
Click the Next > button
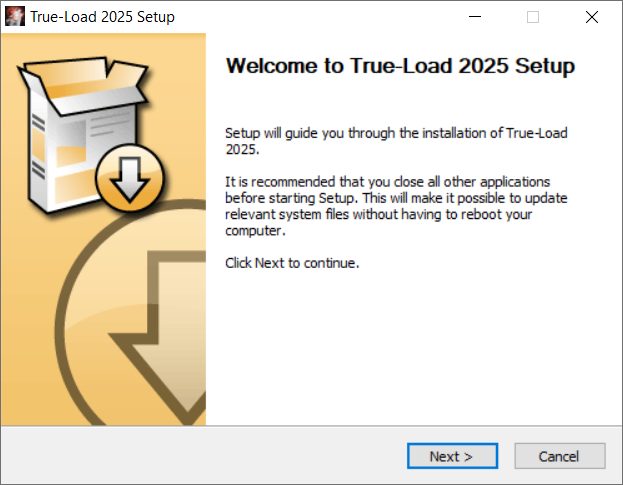pos(452,456)
